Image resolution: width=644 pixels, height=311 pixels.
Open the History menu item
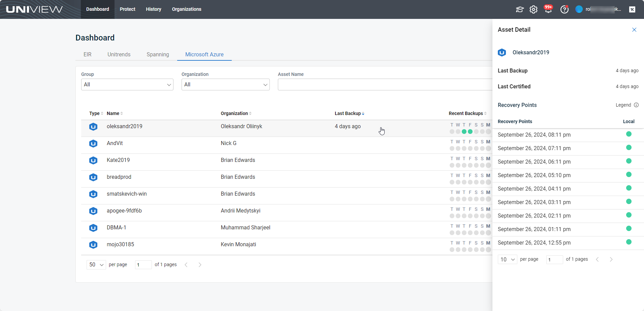pyautogui.click(x=154, y=9)
